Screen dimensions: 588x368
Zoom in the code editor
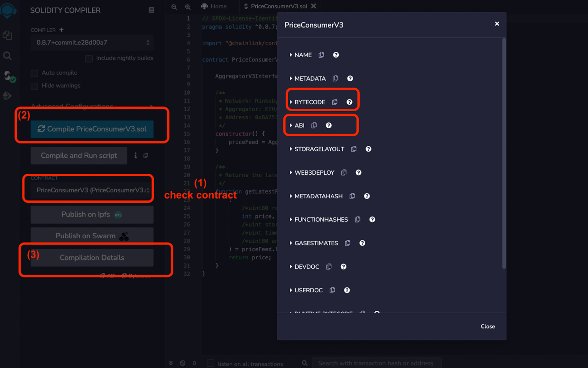coord(188,7)
